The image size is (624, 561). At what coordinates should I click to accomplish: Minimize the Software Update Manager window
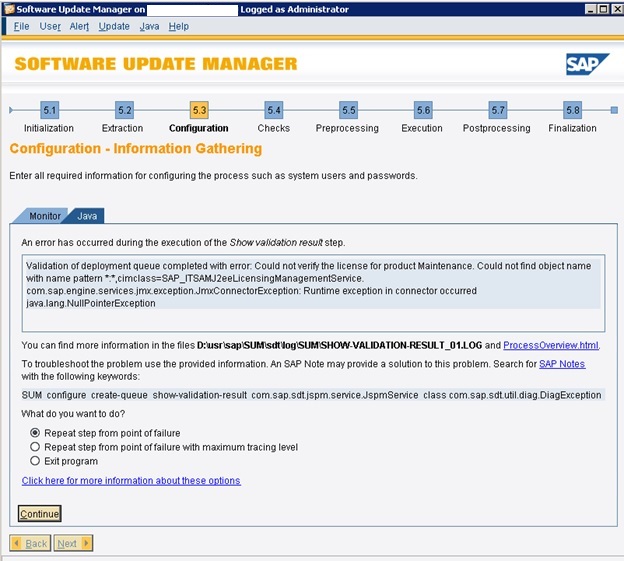point(591,9)
